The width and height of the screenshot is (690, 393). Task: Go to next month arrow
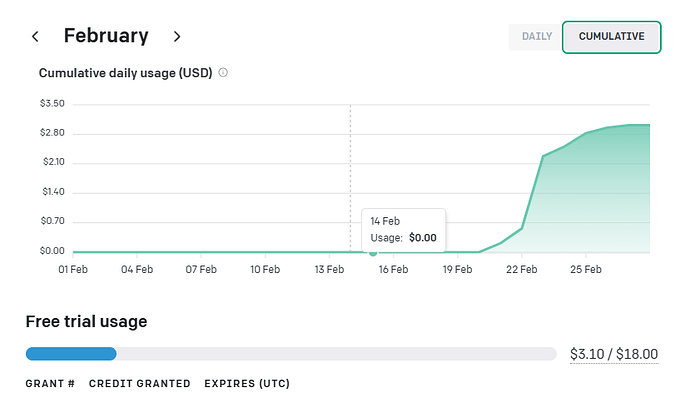click(177, 37)
